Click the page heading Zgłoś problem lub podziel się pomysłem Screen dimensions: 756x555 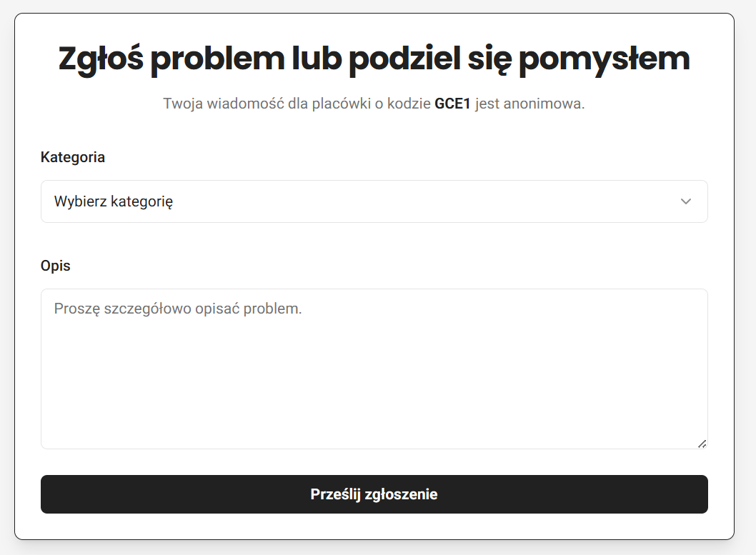pos(374,57)
